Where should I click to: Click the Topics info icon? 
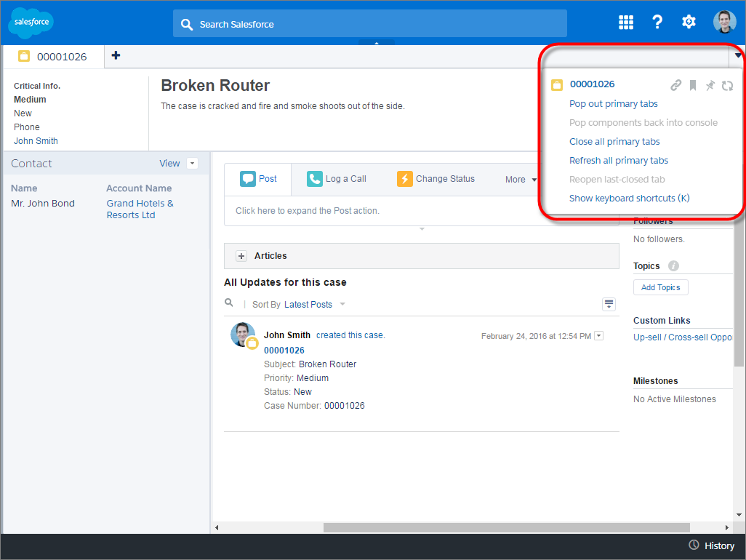[673, 266]
